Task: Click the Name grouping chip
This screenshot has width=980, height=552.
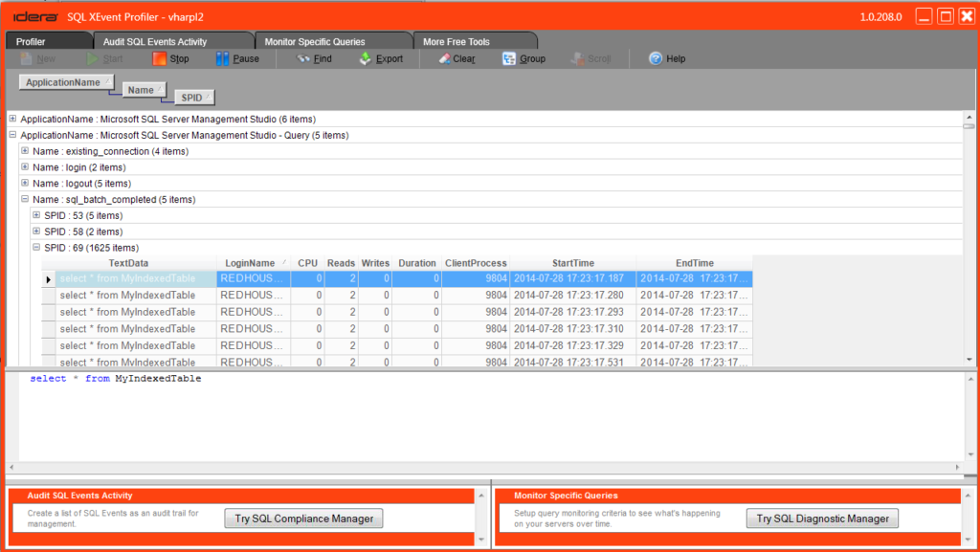Action: point(145,90)
